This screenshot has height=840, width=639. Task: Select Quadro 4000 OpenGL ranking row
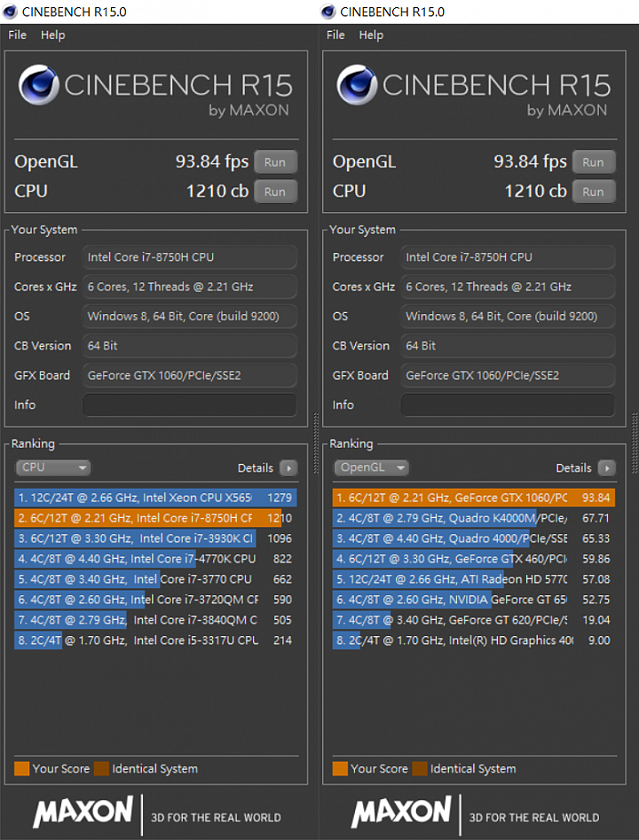(x=474, y=538)
